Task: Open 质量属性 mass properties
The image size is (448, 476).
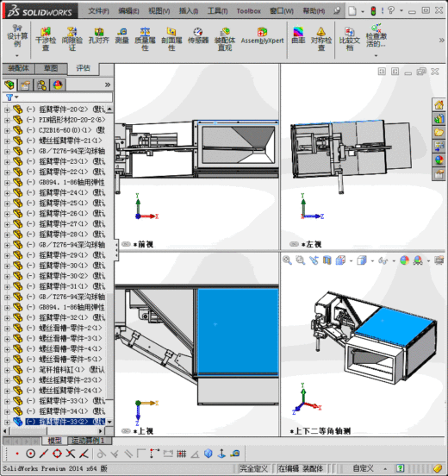Action: 145,39
